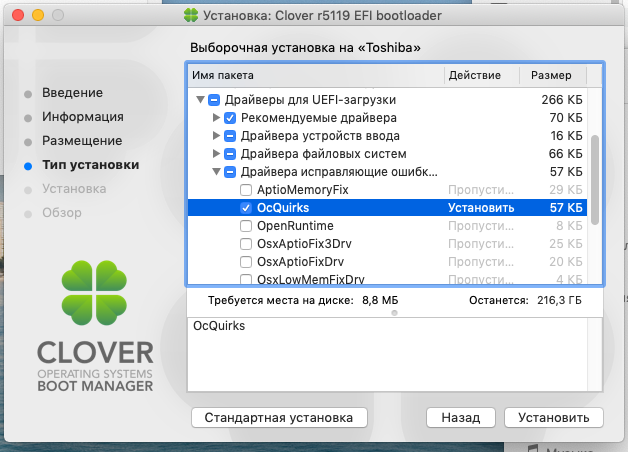
Task: Enable the OsxAptioFix3Drv checkbox
Action: click(246, 244)
